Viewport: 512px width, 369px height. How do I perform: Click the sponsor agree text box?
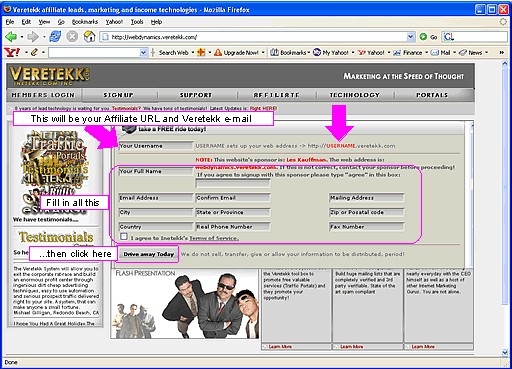(233, 183)
